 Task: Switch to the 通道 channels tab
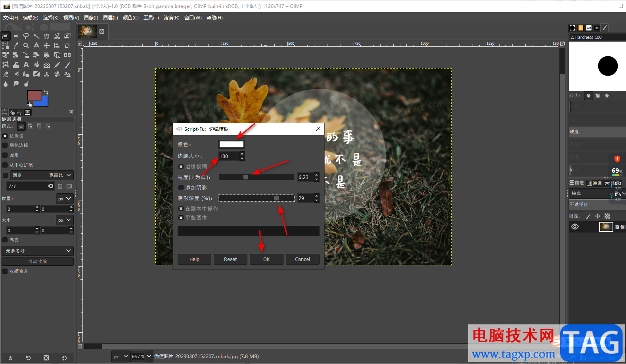click(x=594, y=183)
